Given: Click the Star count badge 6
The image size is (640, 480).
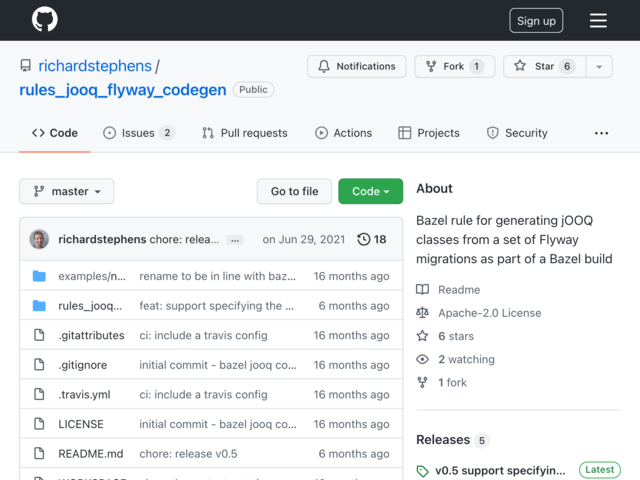Looking at the screenshot, I should pos(567,66).
